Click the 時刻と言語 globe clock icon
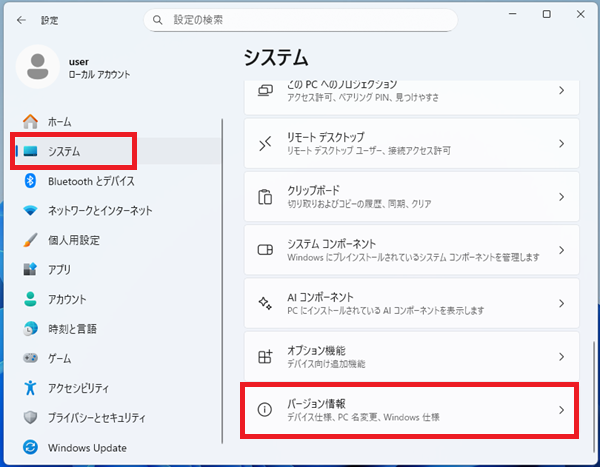 pyautogui.click(x=30, y=328)
